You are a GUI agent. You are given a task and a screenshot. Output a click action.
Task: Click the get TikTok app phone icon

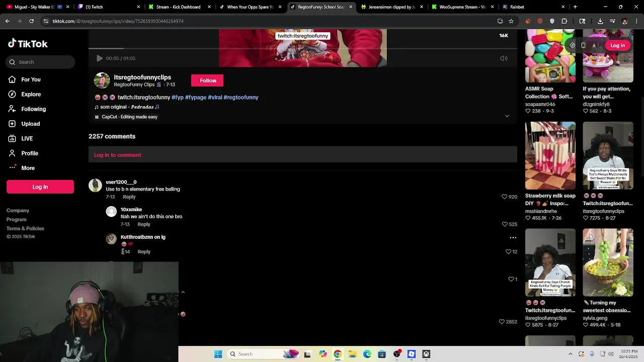pyautogui.click(x=583, y=45)
